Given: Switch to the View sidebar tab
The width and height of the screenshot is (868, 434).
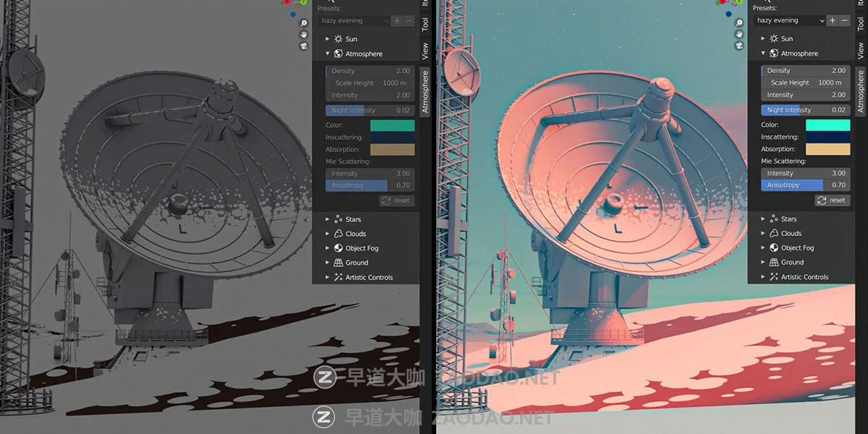Looking at the screenshot, I should click(425, 51).
